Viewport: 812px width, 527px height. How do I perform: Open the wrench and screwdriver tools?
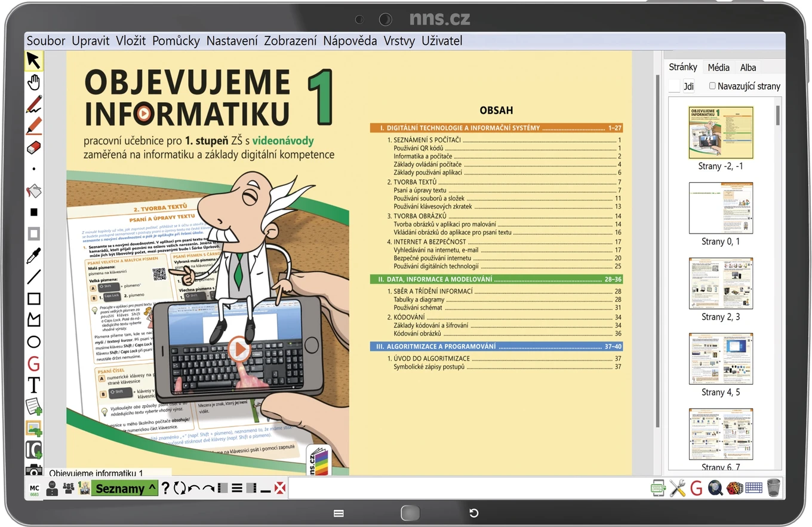point(678,488)
